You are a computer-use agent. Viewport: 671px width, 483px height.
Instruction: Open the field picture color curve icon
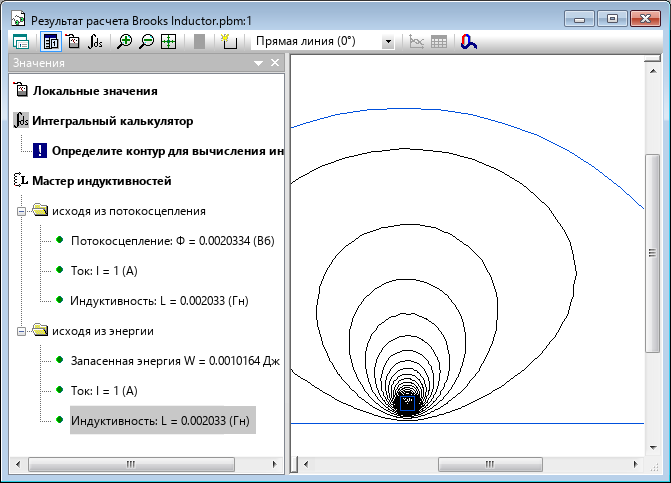(x=469, y=41)
